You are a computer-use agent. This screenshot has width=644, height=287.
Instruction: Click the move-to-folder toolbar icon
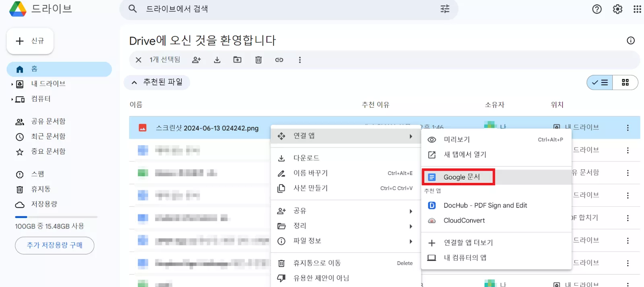[237, 60]
